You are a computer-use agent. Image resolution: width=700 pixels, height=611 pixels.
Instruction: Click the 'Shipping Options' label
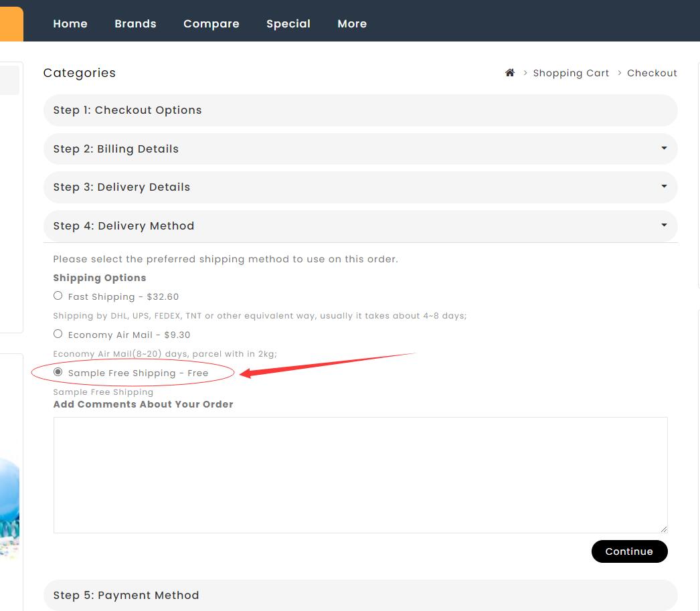point(100,278)
